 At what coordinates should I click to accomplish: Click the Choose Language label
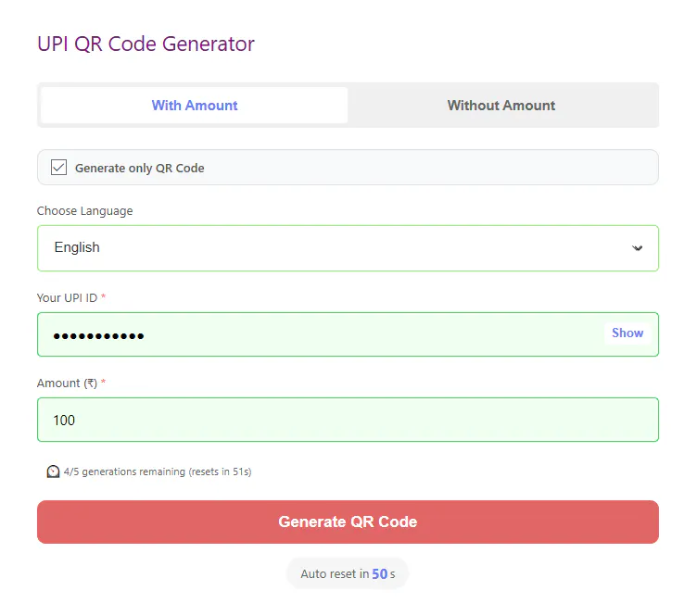tap(85, 211)
